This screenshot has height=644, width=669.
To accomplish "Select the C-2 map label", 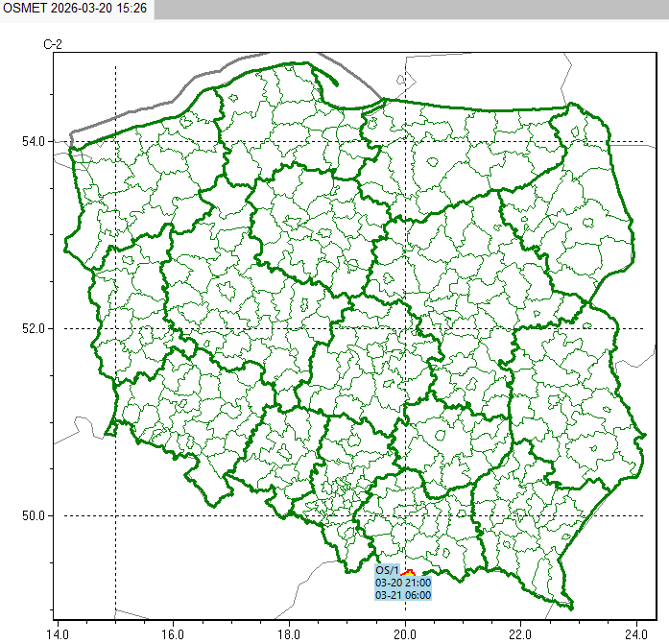I will click(x=54, y=44).
